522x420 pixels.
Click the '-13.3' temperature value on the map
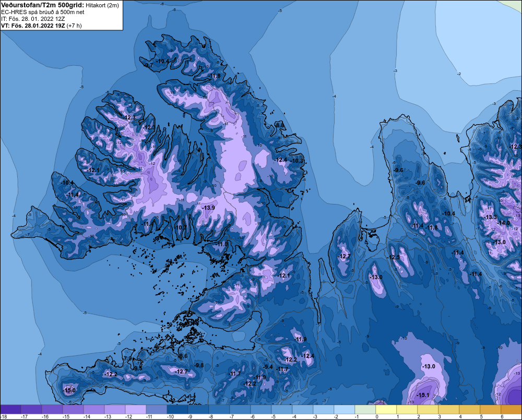click(x=490, y=218)
